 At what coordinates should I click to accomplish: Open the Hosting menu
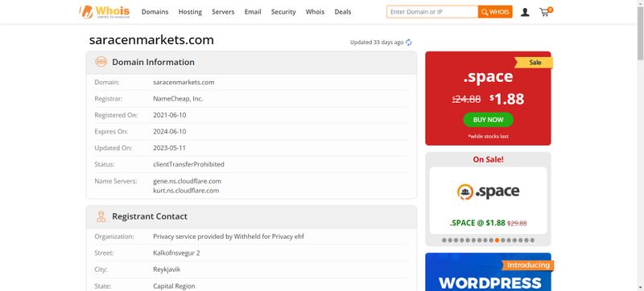pyautogui.click(x=190, y=12)
